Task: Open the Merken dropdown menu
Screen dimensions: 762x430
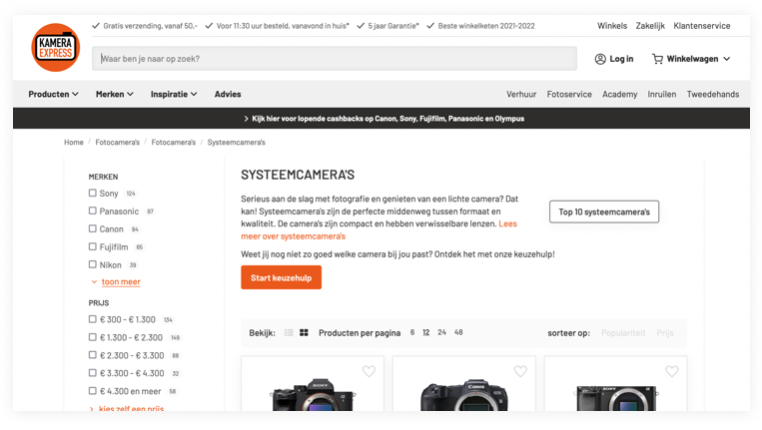Action: [114, 94]
